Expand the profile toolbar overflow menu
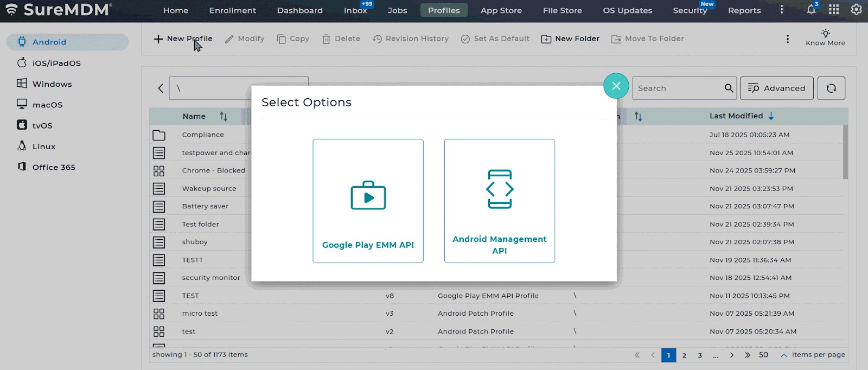868x370 pixels. 788,39
